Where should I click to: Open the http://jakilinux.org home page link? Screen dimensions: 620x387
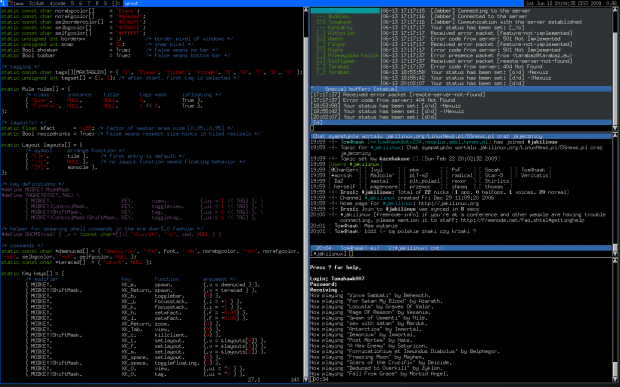449,203
